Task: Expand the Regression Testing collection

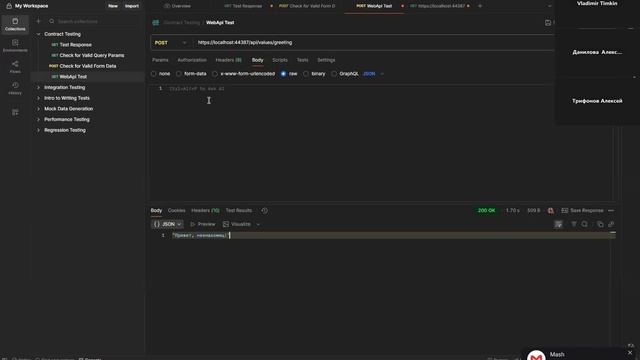Action: pos(39,130)
